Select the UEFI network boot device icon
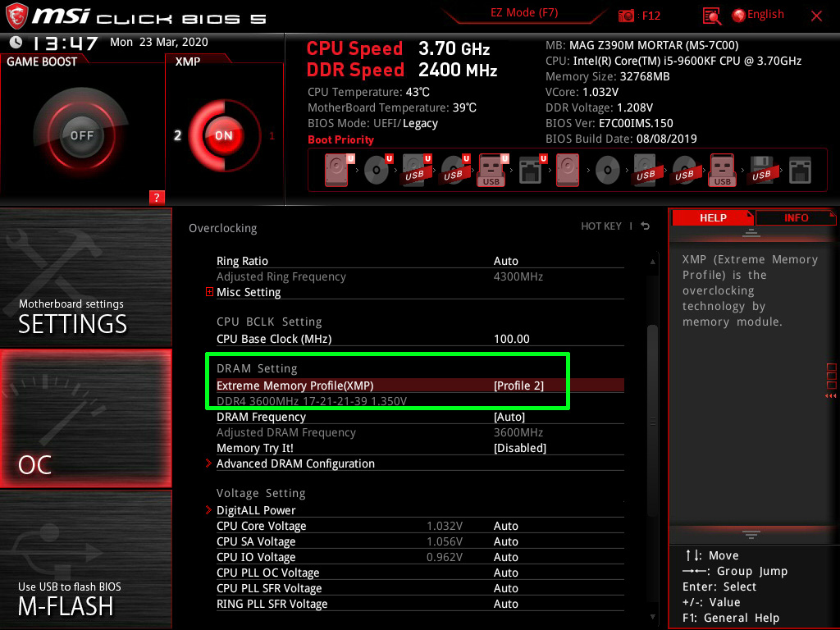 (531, 171)
